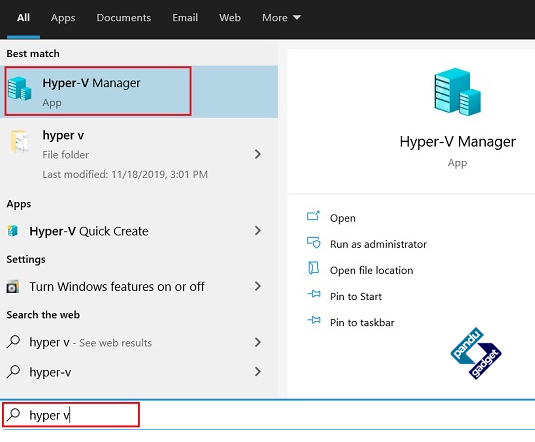Screen dimensions: 535x442
Task: Open the More filter dropdown
Action: pyautogui.click(x=281, y=18)
